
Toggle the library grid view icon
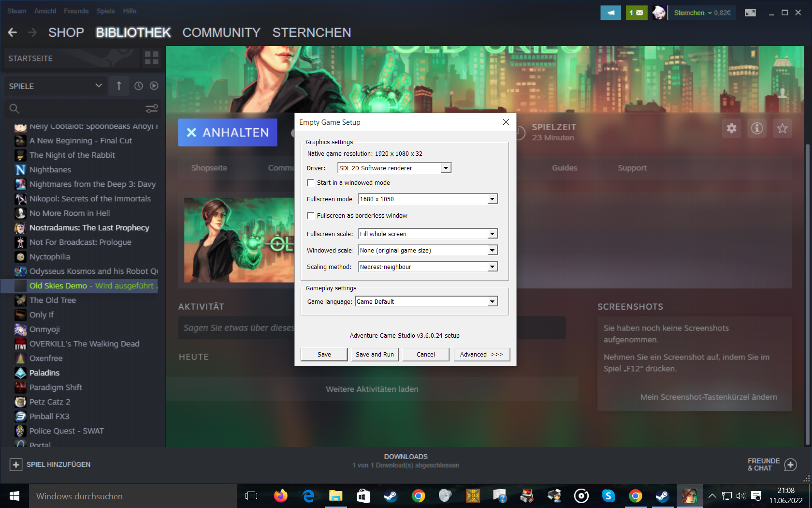tap(151, 58)
